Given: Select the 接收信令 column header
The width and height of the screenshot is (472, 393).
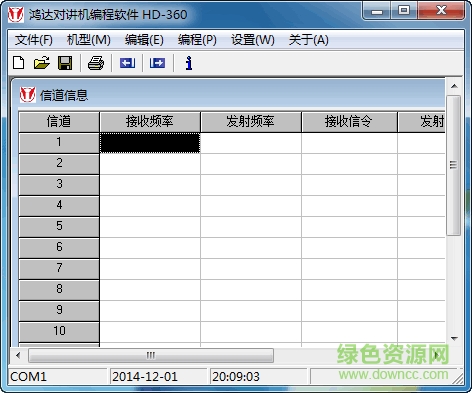Looking at the screenshot, I should 349,122.
